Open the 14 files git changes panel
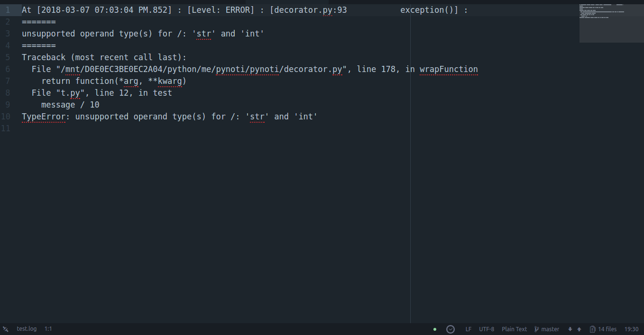The image size is (644, 335). coord(603,329)
